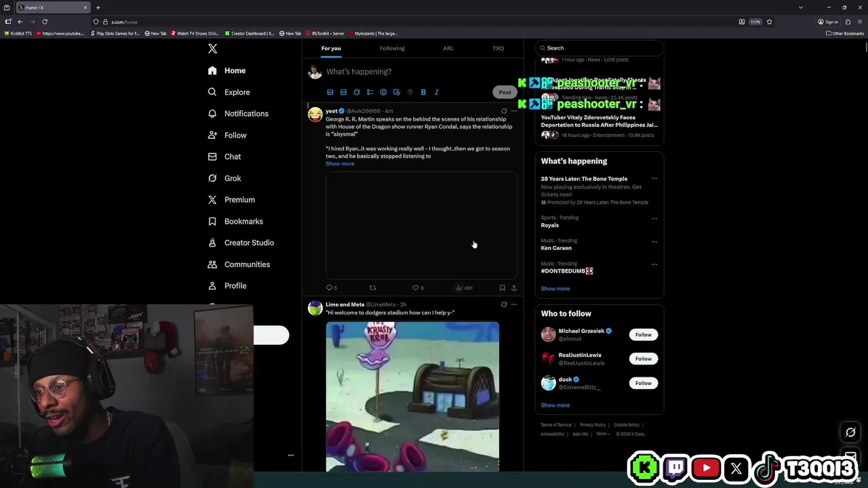
Task: Show more accounts under Who to follow
Action: coord(555,405)
